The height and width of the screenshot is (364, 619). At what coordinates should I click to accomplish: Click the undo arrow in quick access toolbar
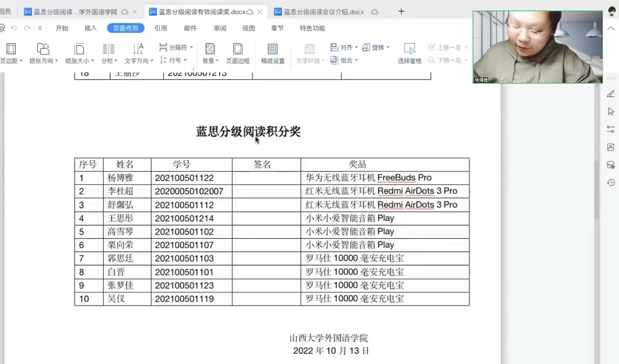tap(14, 28)
